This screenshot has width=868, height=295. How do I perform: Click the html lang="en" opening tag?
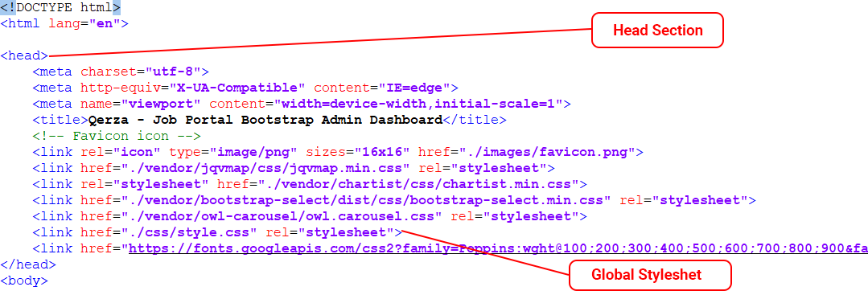[x=65, y=24]
